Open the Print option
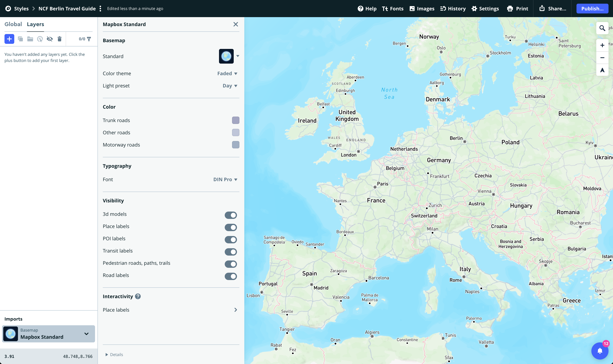The image size is (613, 364). pos(518,9)
